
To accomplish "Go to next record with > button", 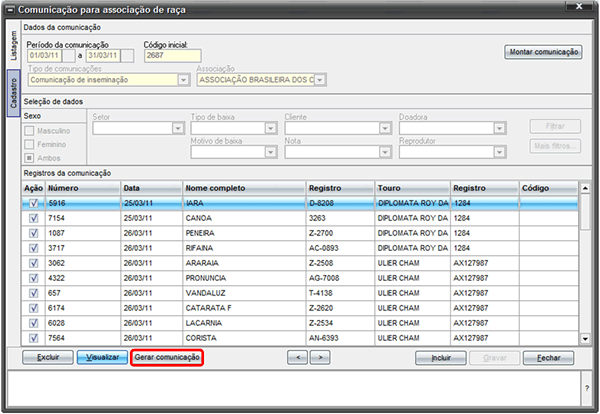I will [x=320, y=357].
